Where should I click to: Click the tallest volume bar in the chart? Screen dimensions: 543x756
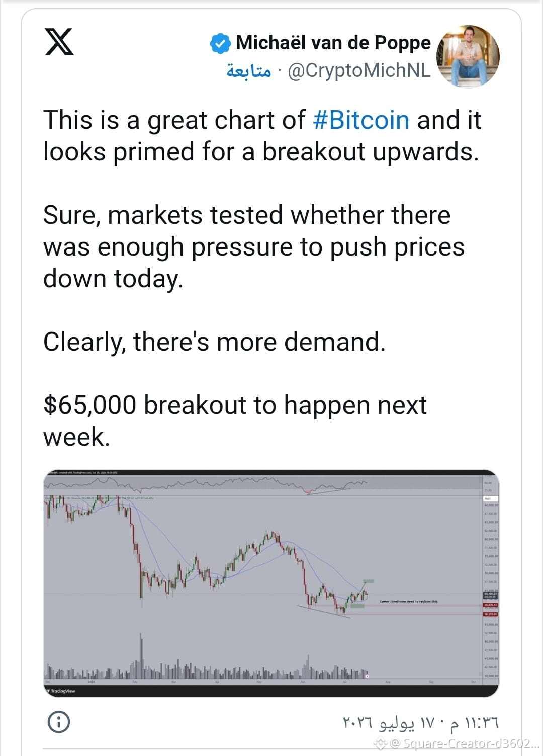coord(141,655)
